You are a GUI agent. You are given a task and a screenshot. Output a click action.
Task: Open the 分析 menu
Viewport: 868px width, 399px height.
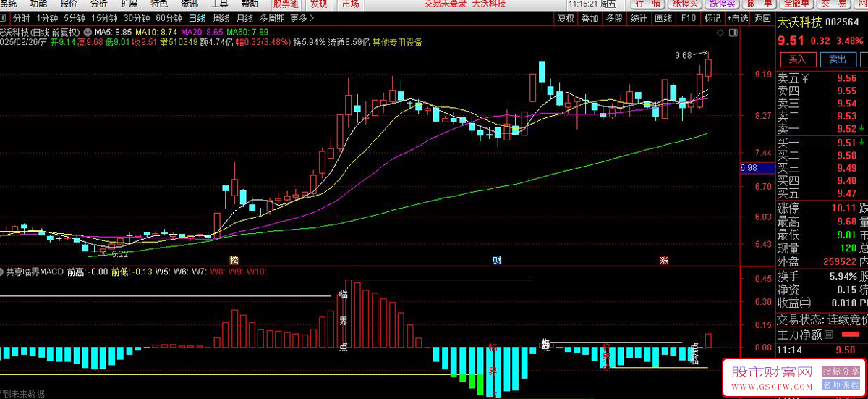click(98, 4)
